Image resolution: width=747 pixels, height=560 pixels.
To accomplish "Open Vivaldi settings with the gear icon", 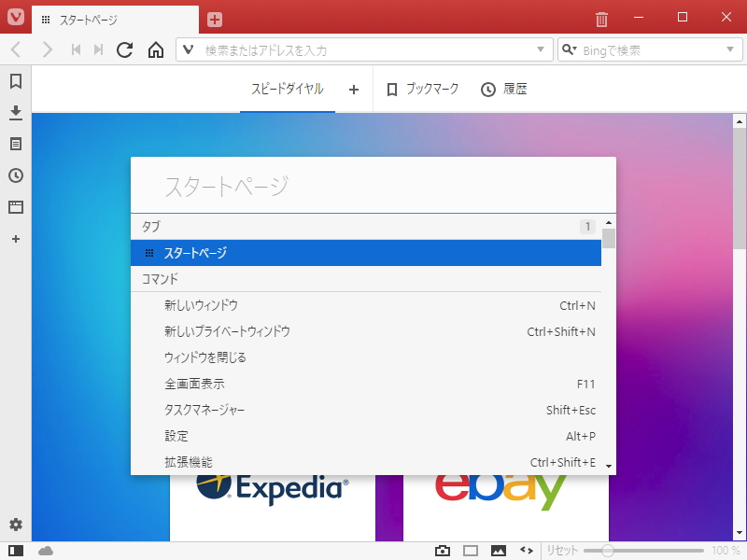I will click(x=15, y=525).
